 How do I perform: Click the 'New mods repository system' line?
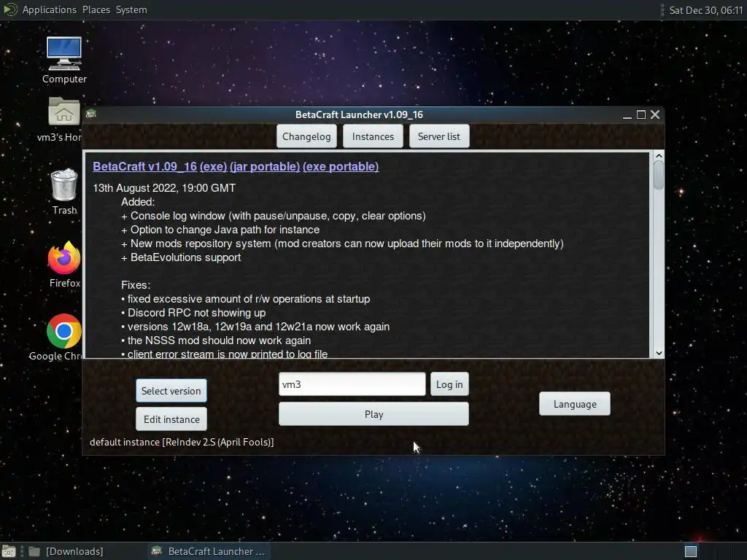(342, 244)
